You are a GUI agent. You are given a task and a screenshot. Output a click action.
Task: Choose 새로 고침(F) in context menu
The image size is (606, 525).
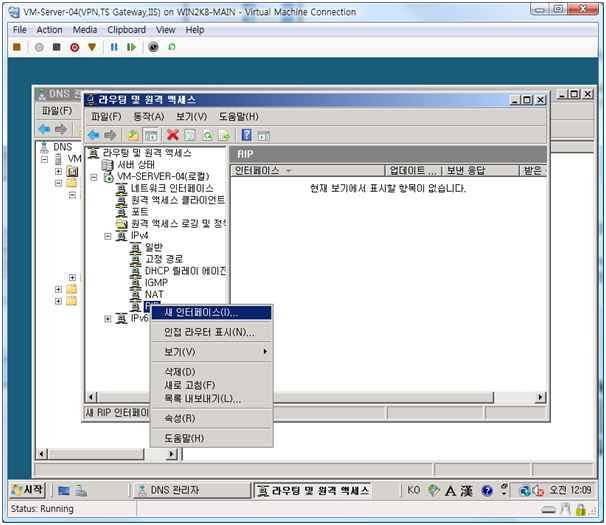point(211,385)
